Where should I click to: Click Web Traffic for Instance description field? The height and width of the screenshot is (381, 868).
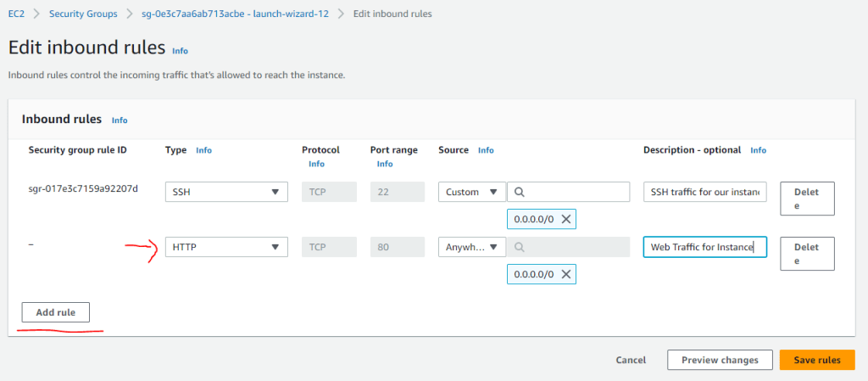coord(704,247)
